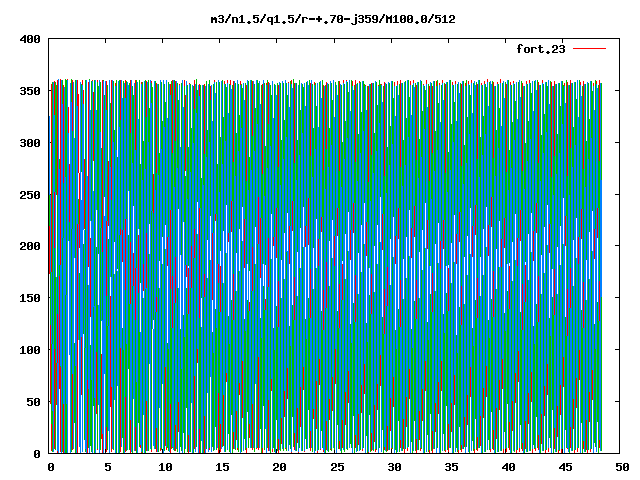640x480 pixels.
Task: Click the x-axis label 5
Action: click(x=107, y=467)
